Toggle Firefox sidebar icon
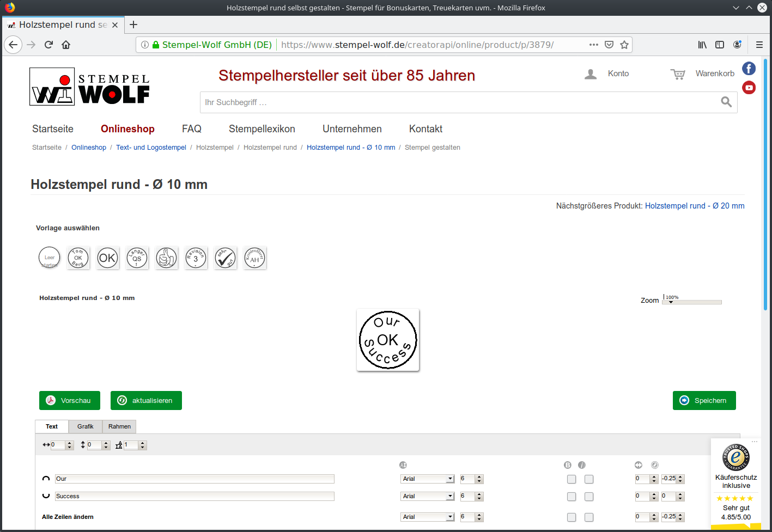The width and height of the screenshot is (772, 532). tap(720, 45)
